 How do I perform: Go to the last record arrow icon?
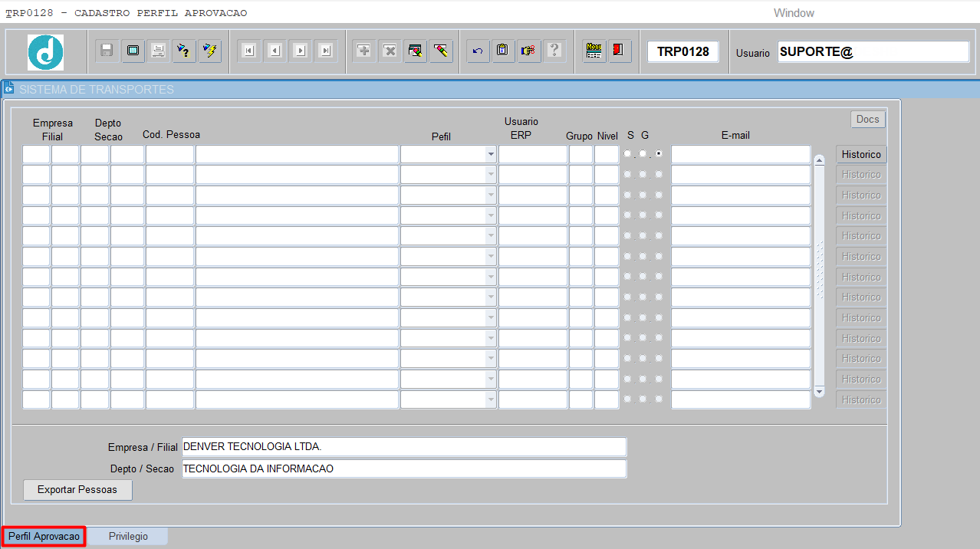pos(326,51)
